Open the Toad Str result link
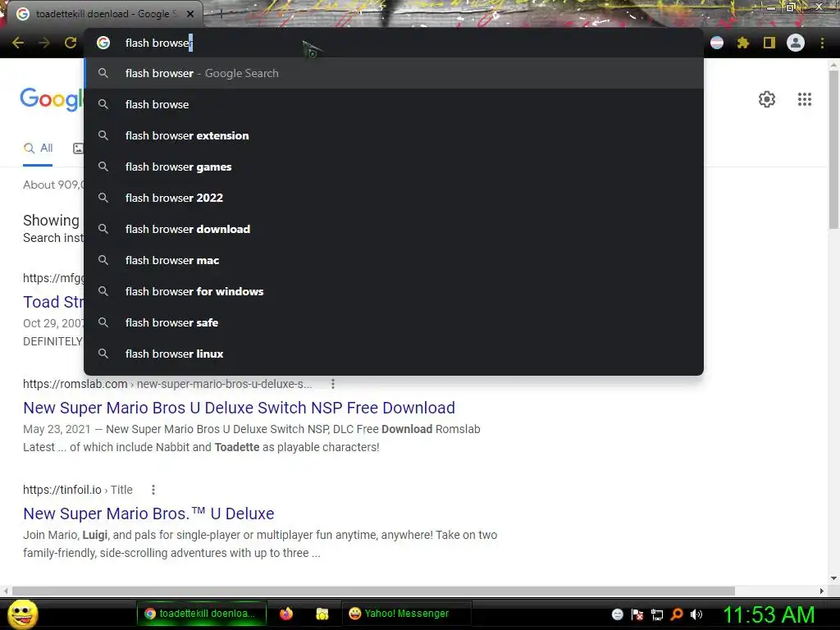The image size is (840, 630). [x=53, y=302]
